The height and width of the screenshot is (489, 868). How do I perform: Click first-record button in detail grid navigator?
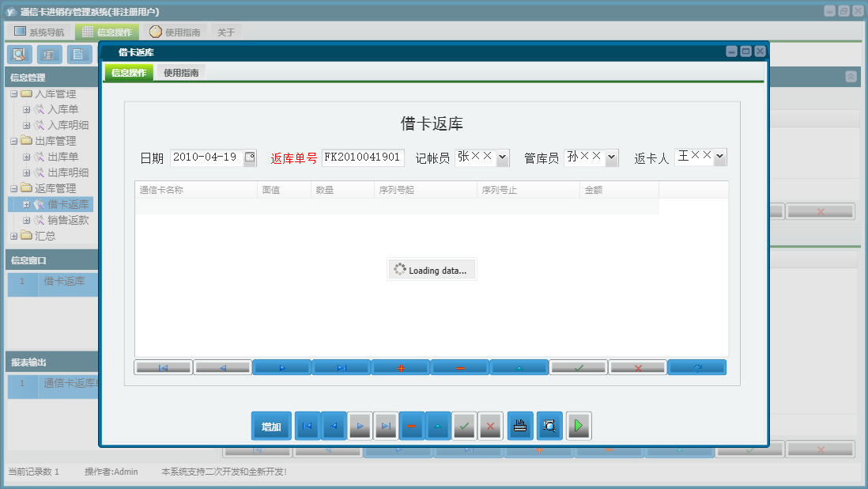(x=164, y=368)
